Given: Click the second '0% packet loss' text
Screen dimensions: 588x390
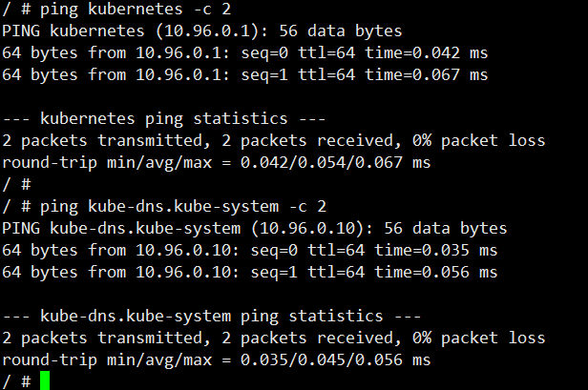Looking at the screenshot, I should [x=478, y=338].
